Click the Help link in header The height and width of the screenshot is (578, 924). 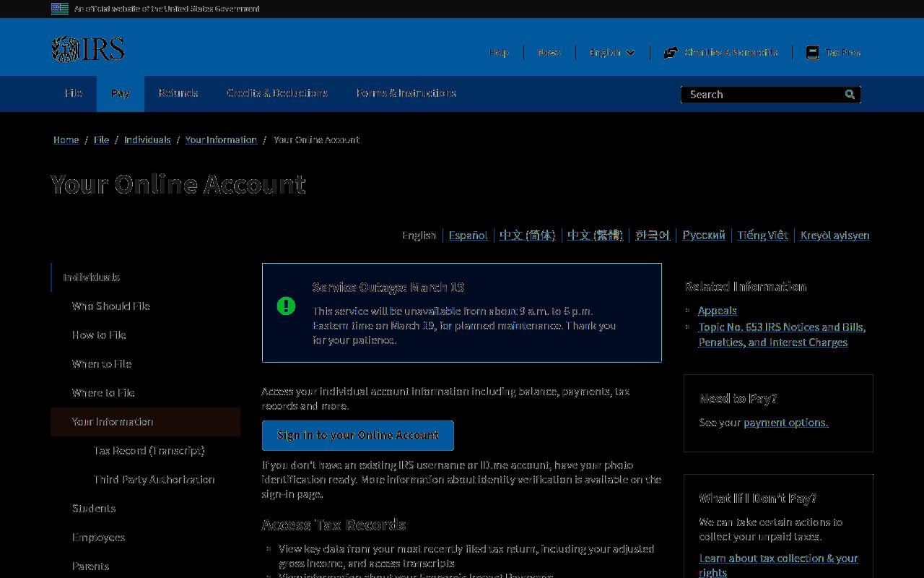(499, 52)
